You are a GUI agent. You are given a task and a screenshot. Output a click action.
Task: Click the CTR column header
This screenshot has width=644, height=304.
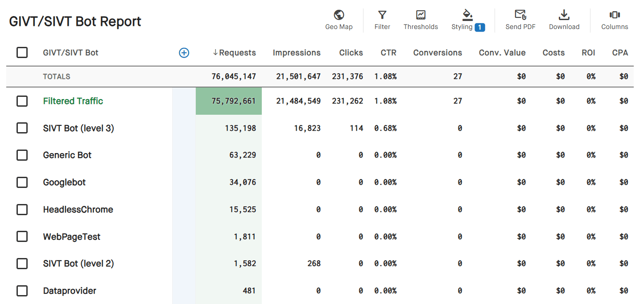[388, 53]
